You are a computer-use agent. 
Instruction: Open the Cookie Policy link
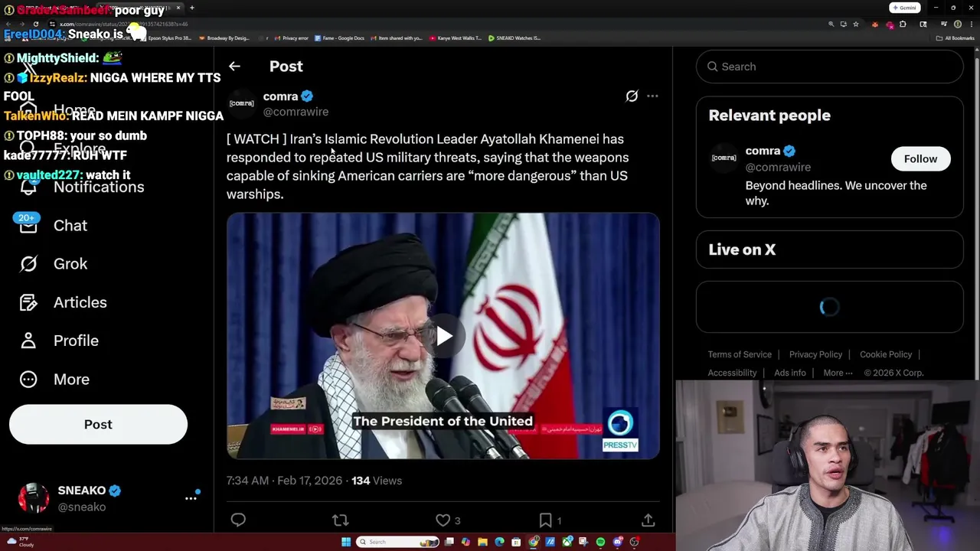tap(886, 354)
